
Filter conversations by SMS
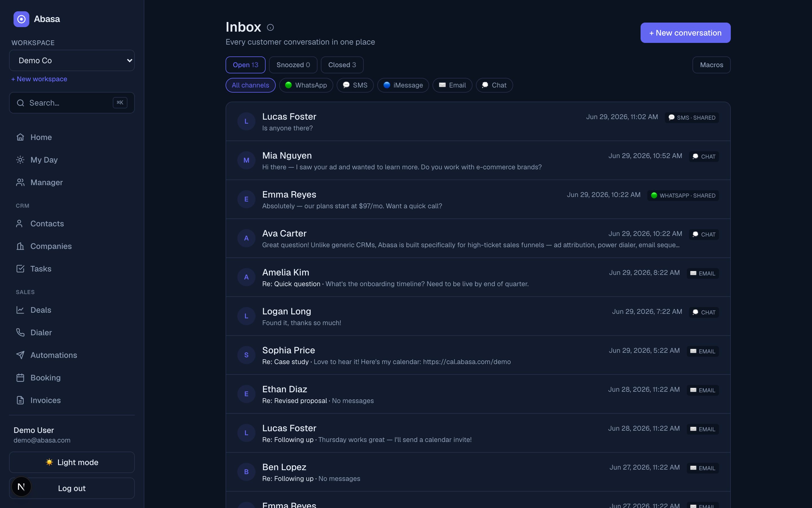coord(355,85)
